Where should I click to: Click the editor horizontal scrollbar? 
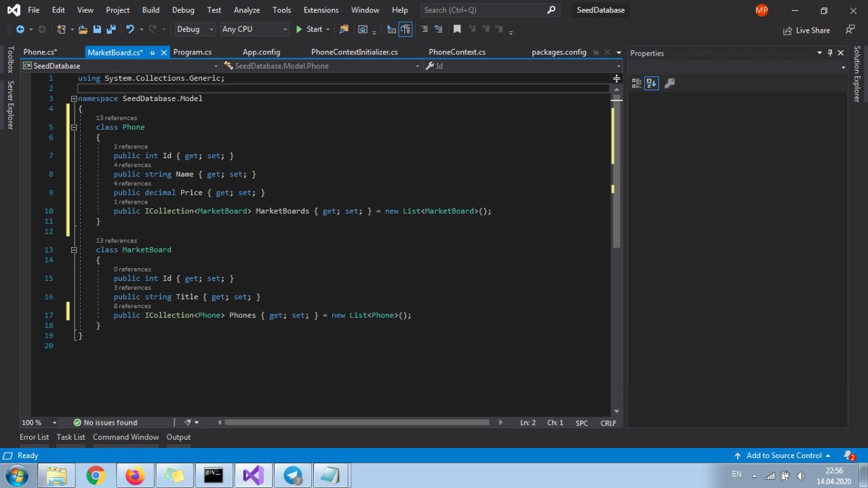(x=357, y=422)
